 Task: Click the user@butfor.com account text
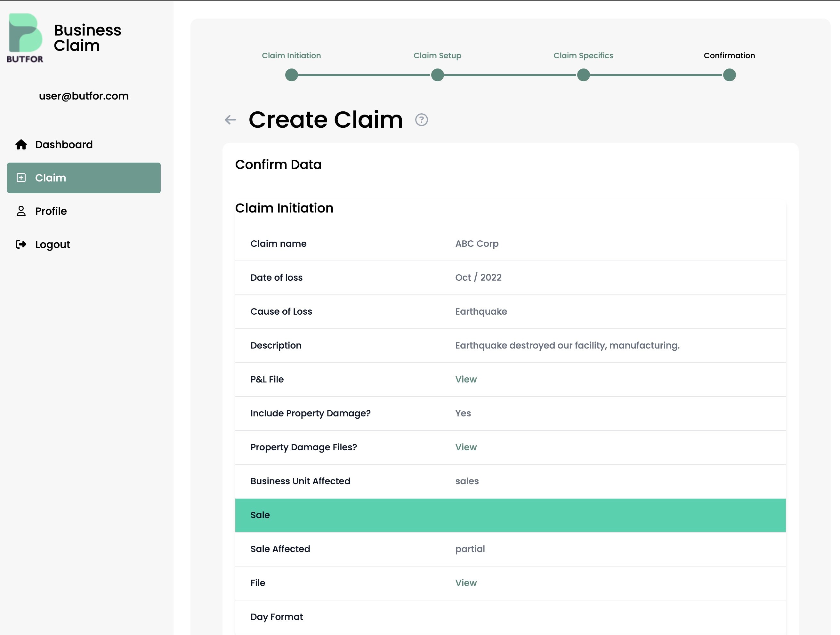coord(84,96)
